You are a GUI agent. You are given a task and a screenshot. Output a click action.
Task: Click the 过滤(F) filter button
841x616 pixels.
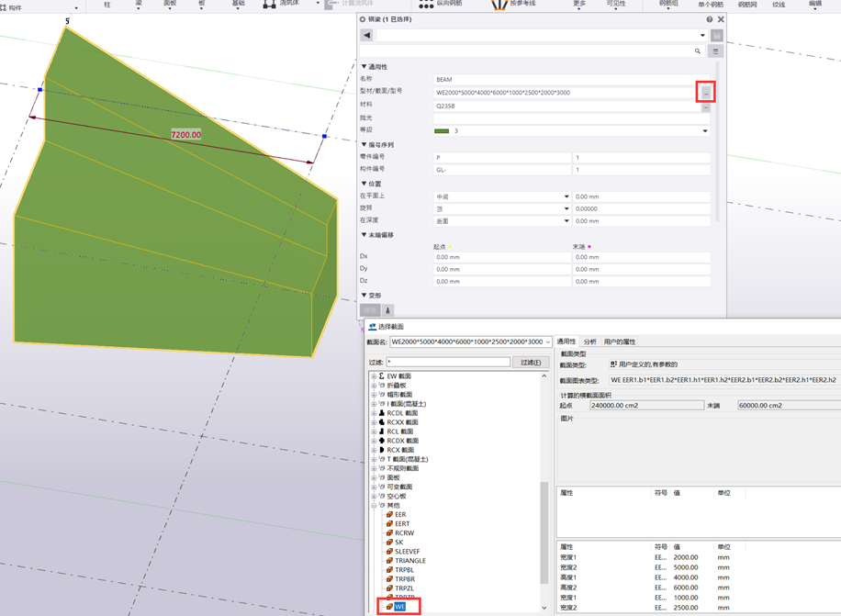click(531, 363)
